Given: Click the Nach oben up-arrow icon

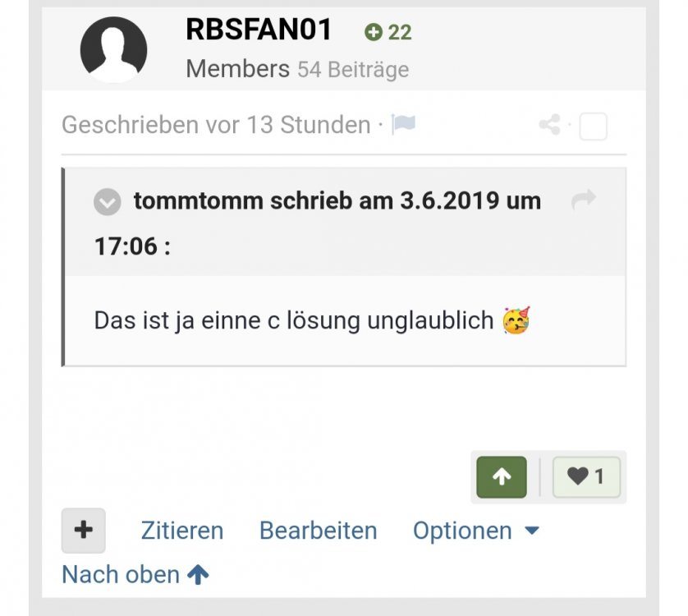Looking at the screenshot, I should coord(199,574).
